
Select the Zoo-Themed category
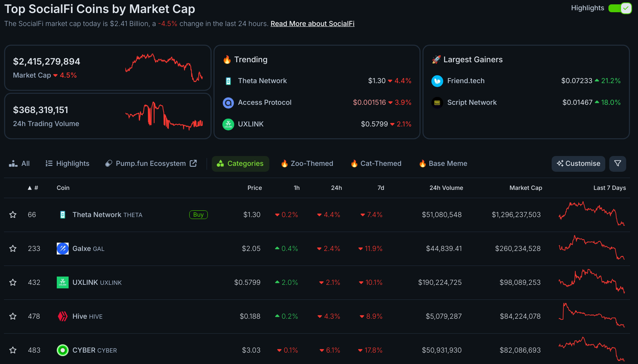pyautogui.click(x=307, y=163)
